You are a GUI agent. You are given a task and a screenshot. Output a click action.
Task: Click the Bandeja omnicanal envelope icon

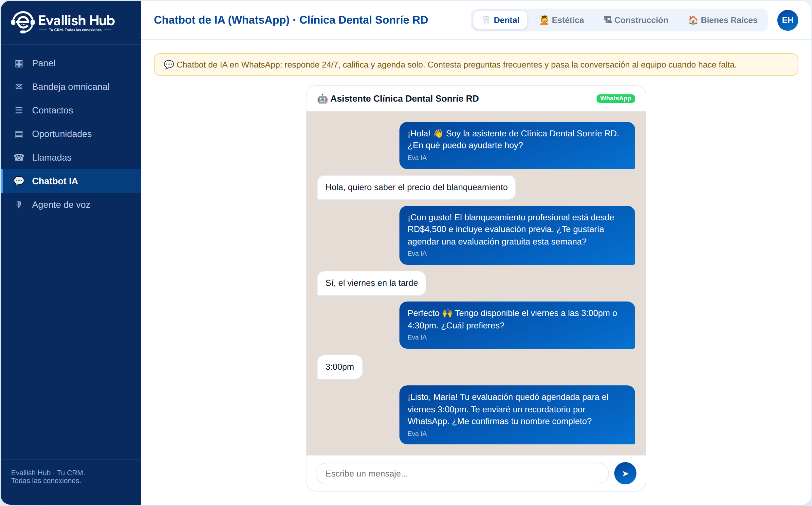[19, 87]
